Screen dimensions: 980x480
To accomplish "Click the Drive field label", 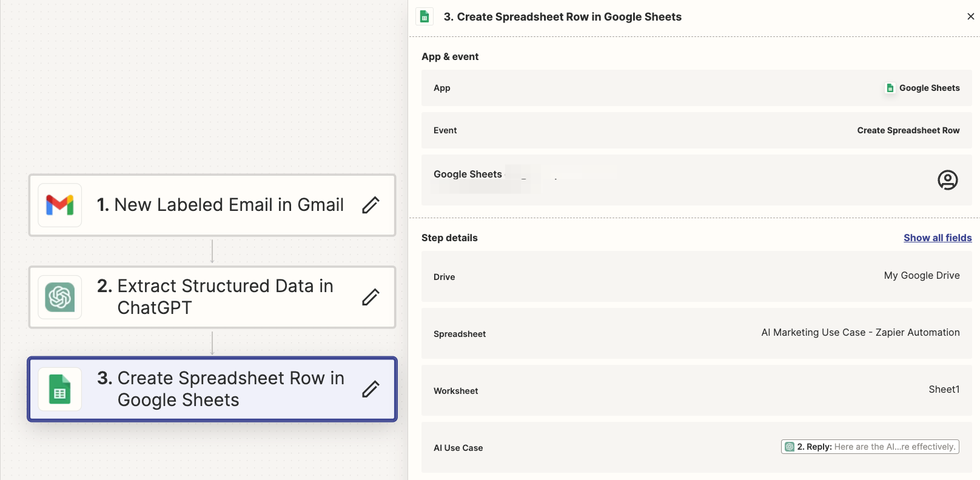I will coord(444,277).
